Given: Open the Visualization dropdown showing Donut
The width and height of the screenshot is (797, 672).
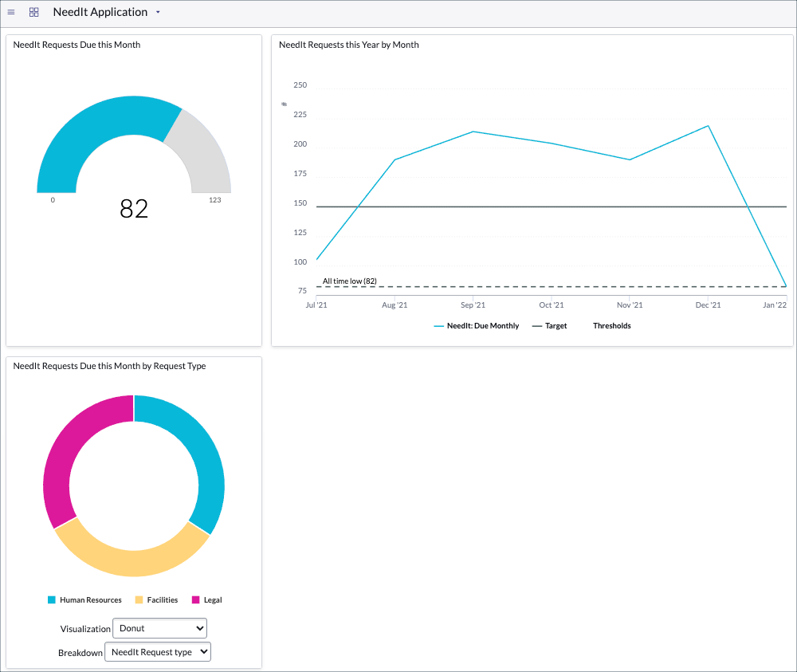Looking at the screenshot, I should tap(159, 628).
